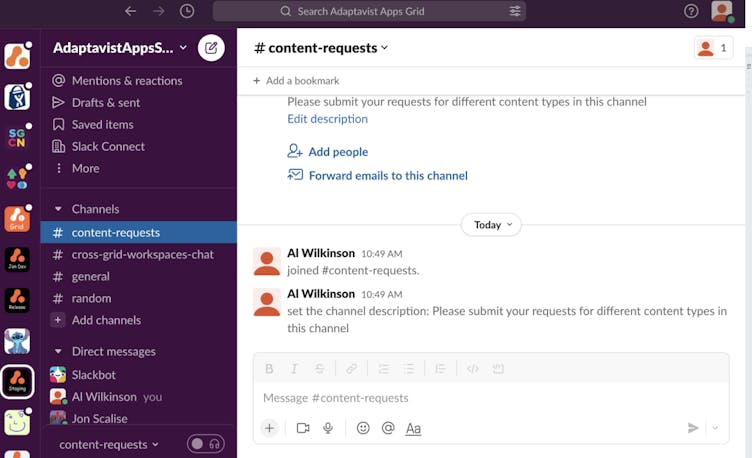Viewport: 752px width, 458px height.
Task: Collapse the Direct messages section
Action: [x=58, y=352]
